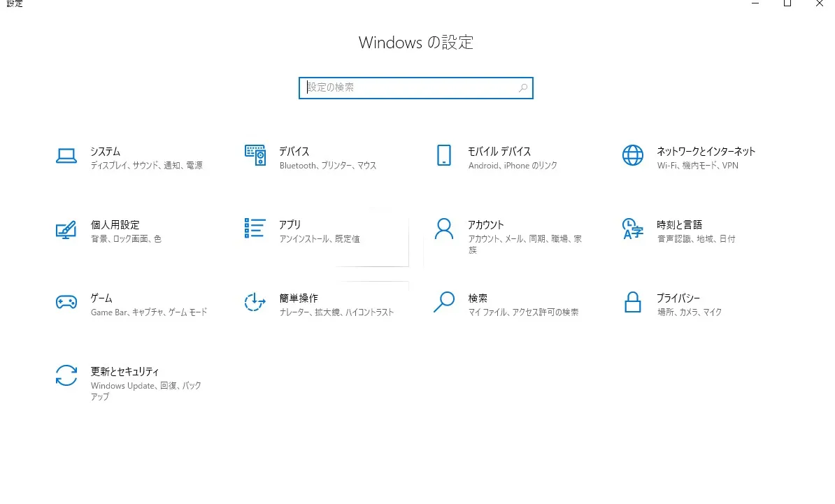Open the アカウント heading
This screenshot has height=504, width=835.
(485, 225)
